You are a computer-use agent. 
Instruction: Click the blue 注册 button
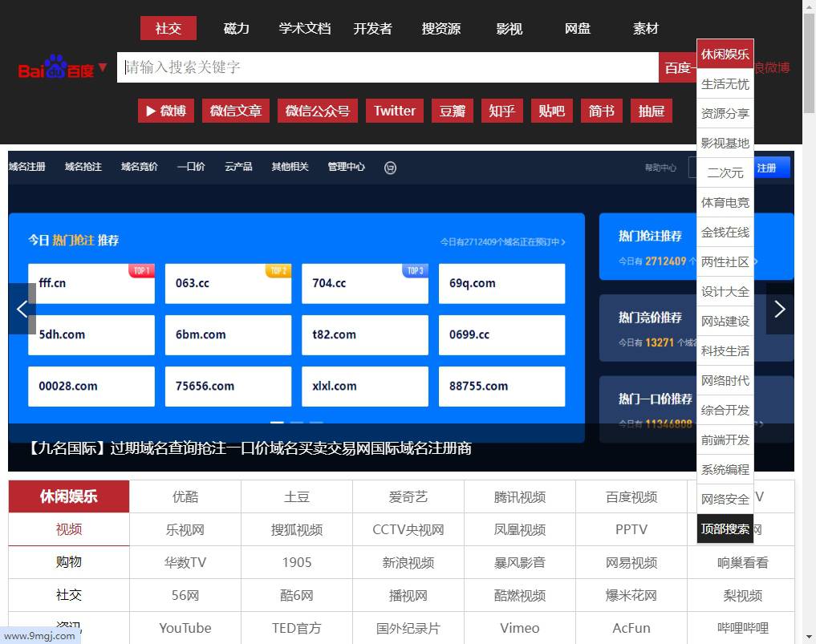772,168
